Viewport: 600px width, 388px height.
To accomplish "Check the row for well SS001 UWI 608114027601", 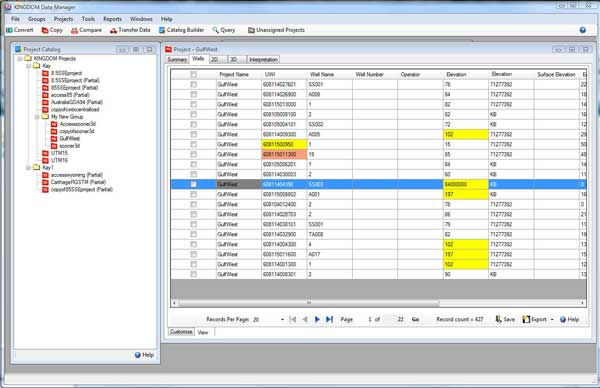I will coord(194,85).
